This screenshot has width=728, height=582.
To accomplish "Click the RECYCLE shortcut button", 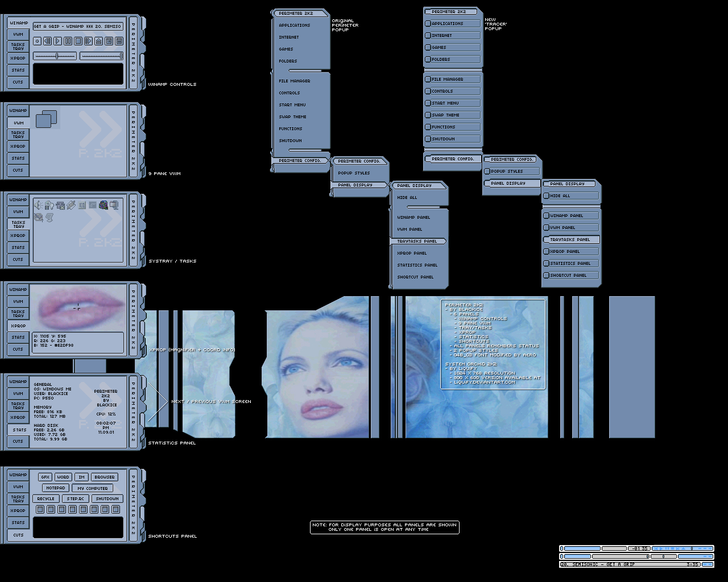I will tap(46, 499).
